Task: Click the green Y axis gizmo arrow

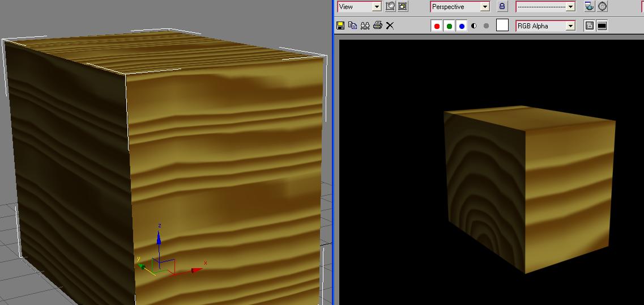Action: (142, 266)
